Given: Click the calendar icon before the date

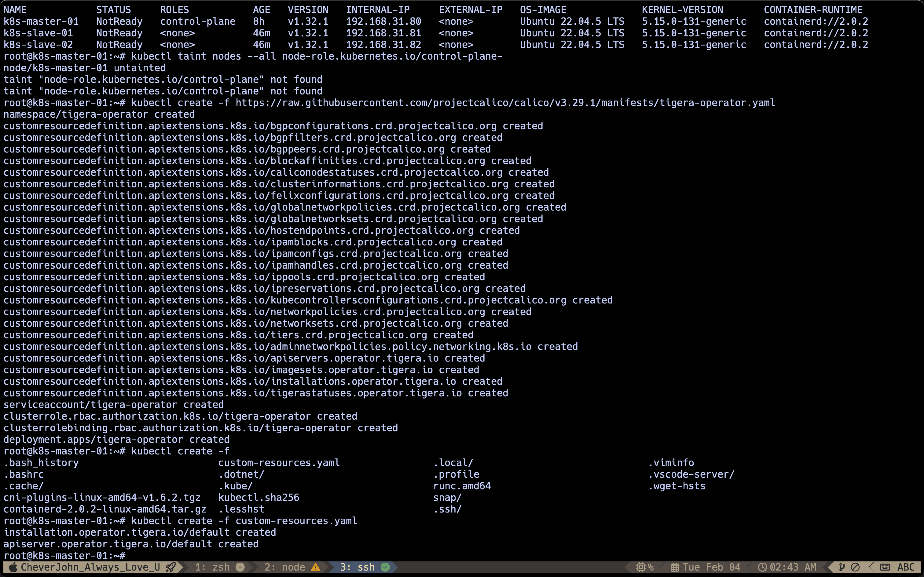Looking at the screenshot, I should pyautogui.click(x=674, y=567).
